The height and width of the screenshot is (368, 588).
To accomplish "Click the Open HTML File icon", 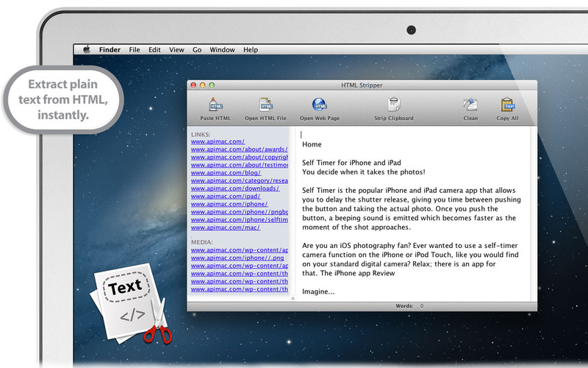I will pyautogui.click(x=265, y=105).
